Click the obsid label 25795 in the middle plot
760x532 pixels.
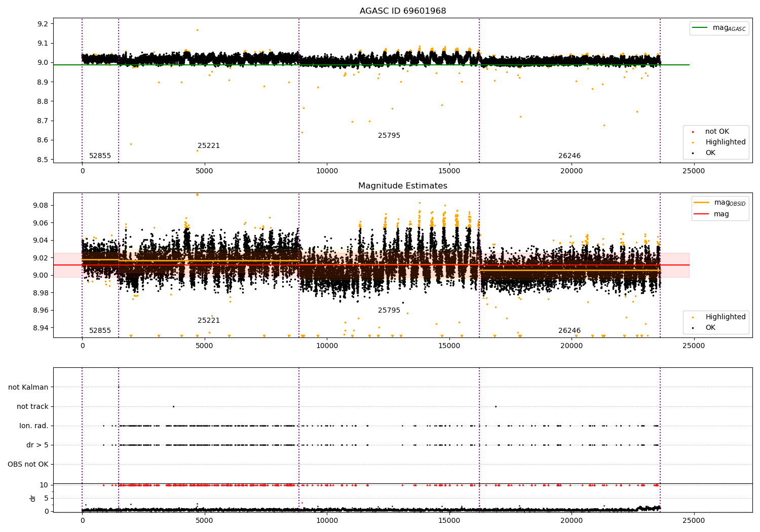(x=389, y=311)
